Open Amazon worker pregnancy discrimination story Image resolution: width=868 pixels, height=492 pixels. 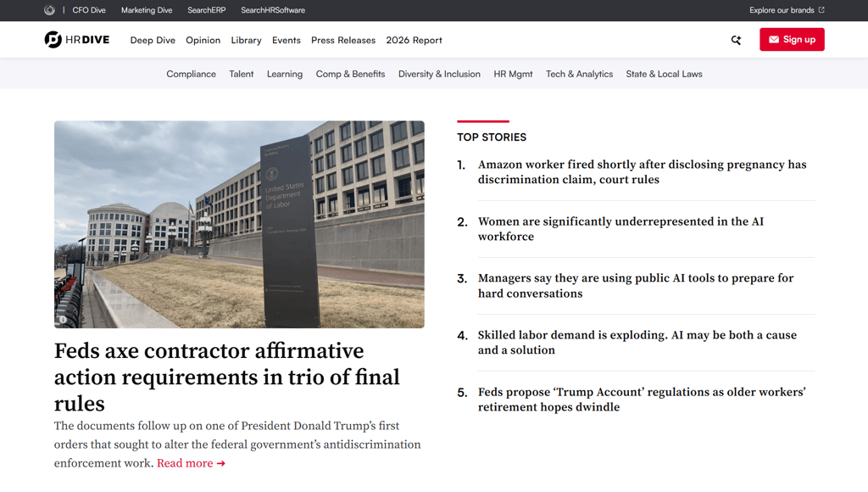[x=643, y=171]
